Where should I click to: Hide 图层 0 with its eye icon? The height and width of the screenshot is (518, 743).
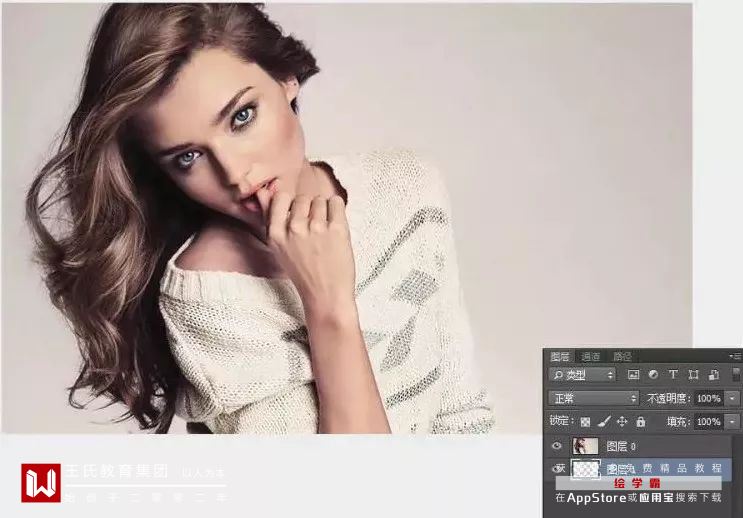[x=557, y=445]
